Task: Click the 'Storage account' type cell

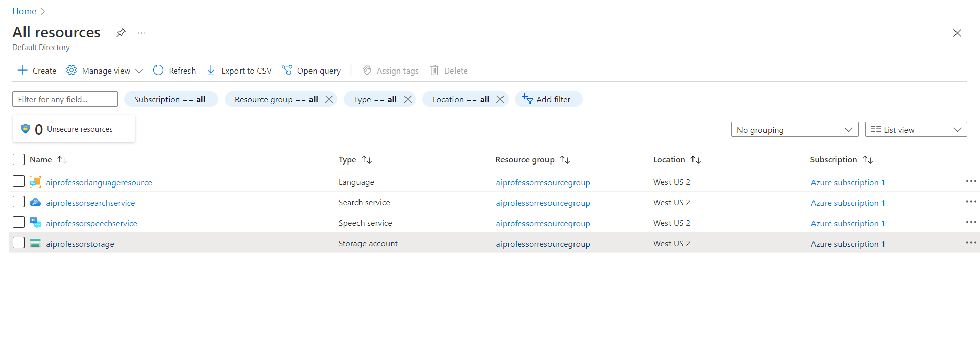Action: [368, 244]
